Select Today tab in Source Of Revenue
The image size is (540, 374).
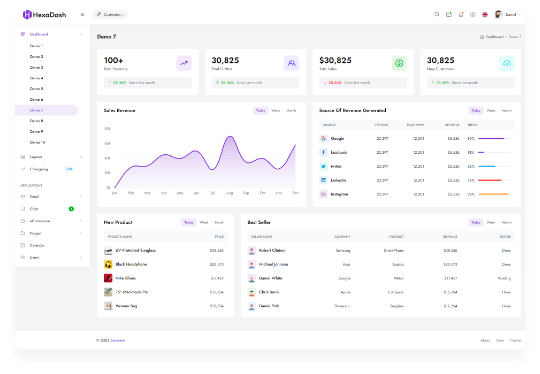point(476,111)
